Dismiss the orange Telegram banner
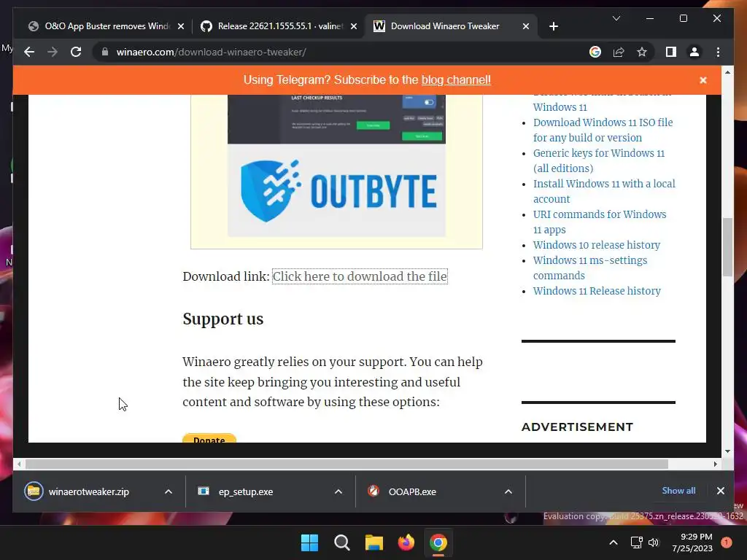This screenshot has width=747, height=560. pyautogui.click(x=703, y=80)
